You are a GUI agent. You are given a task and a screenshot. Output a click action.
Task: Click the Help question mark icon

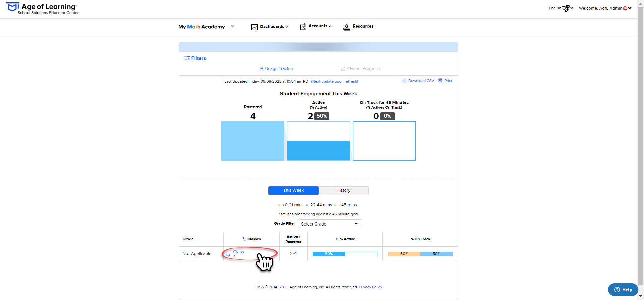pos(617,290)
